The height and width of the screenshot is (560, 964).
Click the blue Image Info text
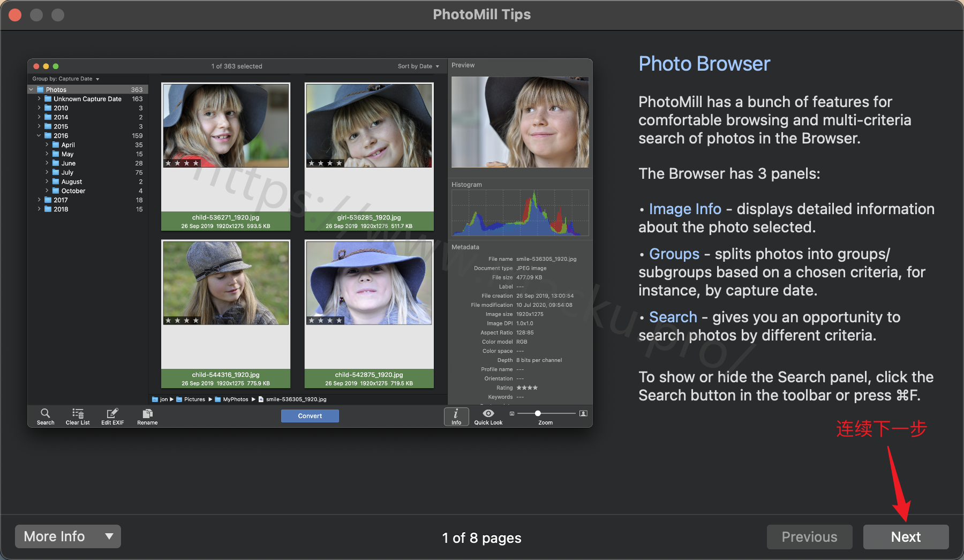[x=685, y=209]
